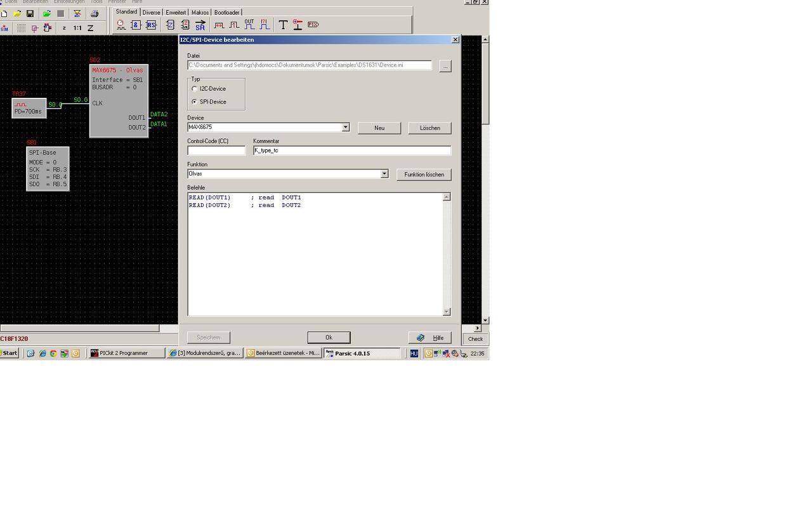Select the SPI-Base block on canvas
This screenshot has height=513, width=812.
click(48, 169)
